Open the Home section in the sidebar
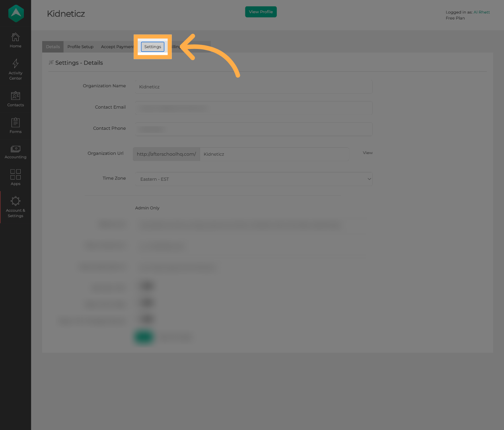This screenshot has width=504, height=430. pyautogui.click(x=15, y=40)
